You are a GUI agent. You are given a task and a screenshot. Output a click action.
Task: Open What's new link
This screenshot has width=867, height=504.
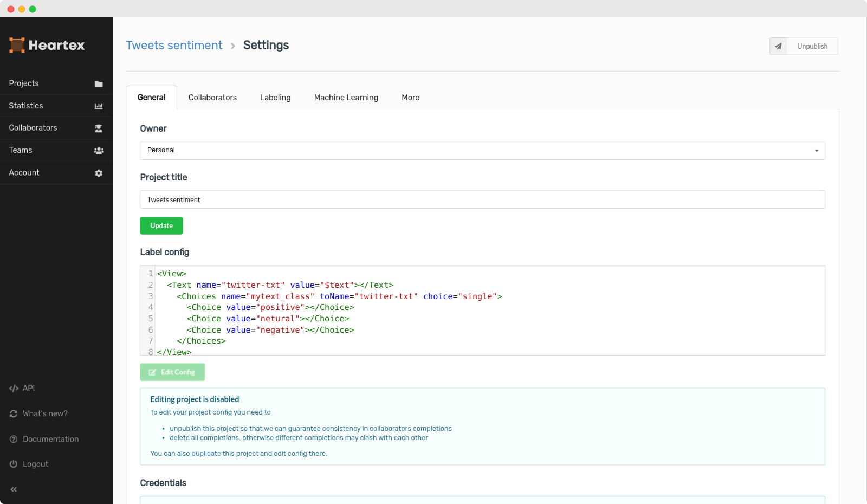click(x=45, y=413)
